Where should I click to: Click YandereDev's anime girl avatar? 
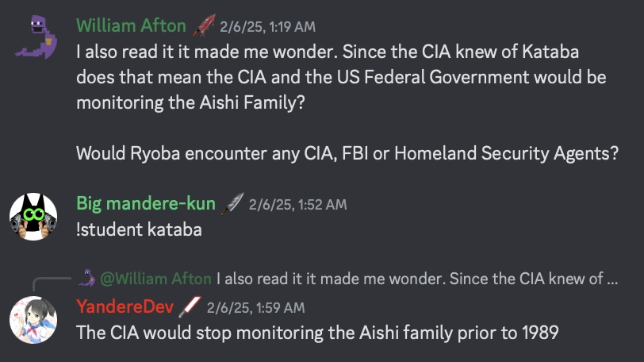point(33,318)
